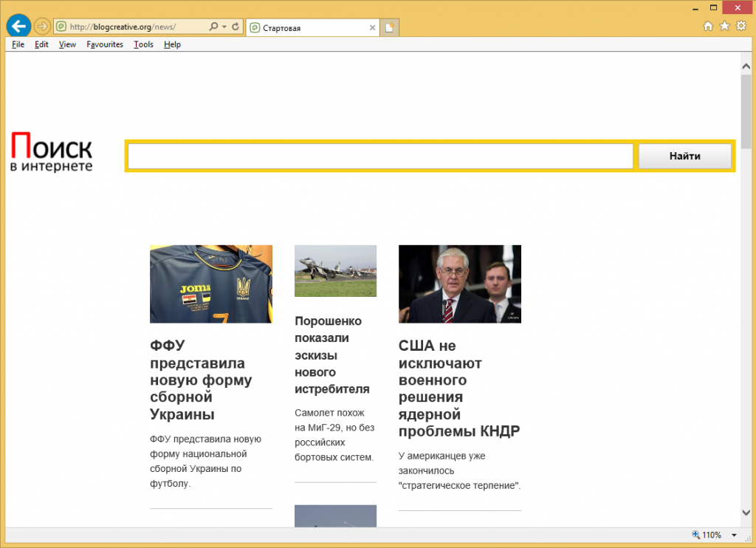Open a new blank tab

point(390,28)
